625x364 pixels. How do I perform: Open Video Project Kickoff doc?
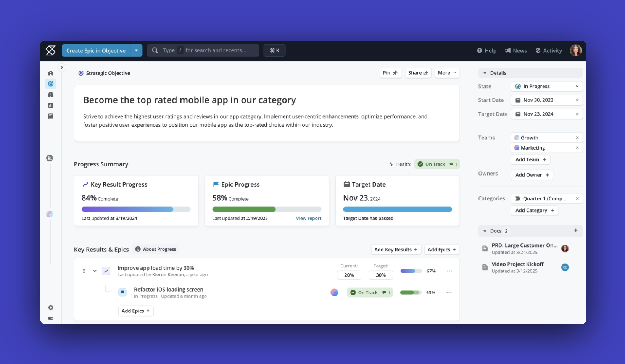coord(517,264)
